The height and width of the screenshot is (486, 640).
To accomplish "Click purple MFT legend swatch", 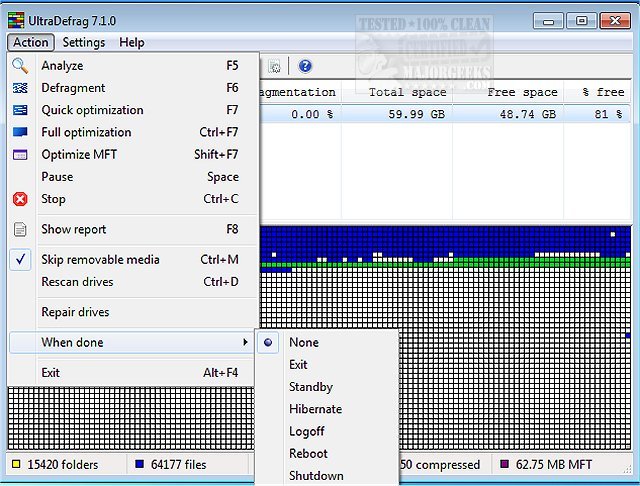I will [x=504, y=464].
